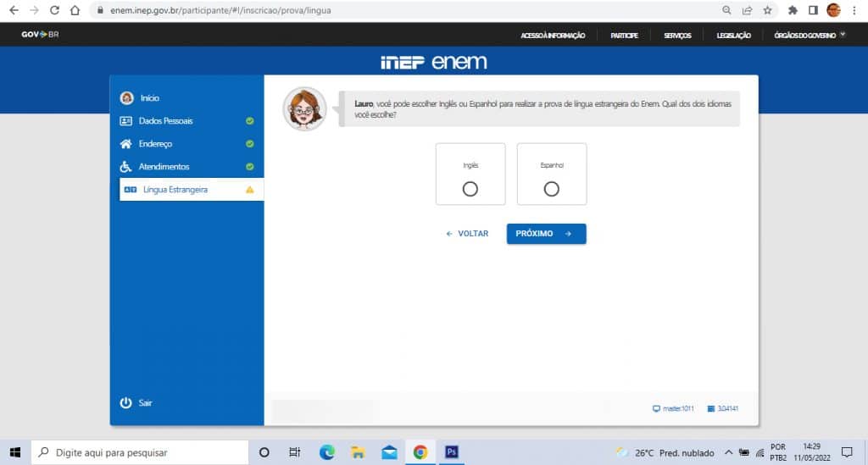Click the browser forward arrow
The width and height of the screenshot is (868, 465).
[34, 10]
